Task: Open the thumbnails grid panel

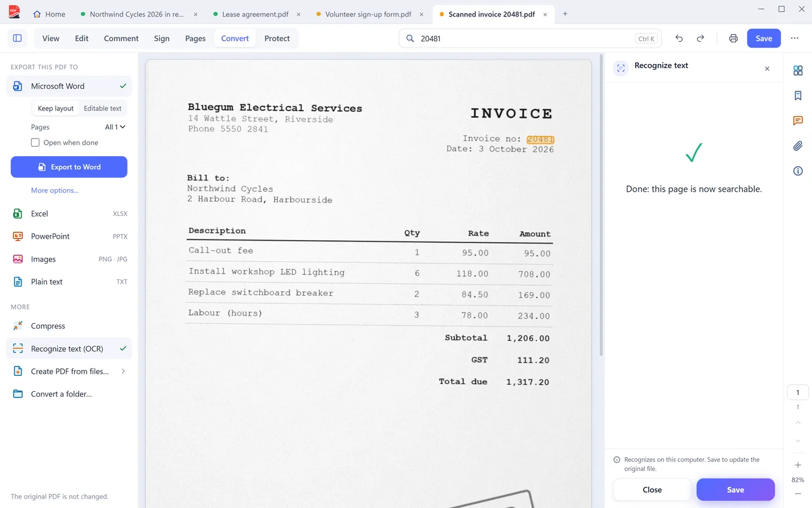Action: pyautogui.click(x=798, y=70)
